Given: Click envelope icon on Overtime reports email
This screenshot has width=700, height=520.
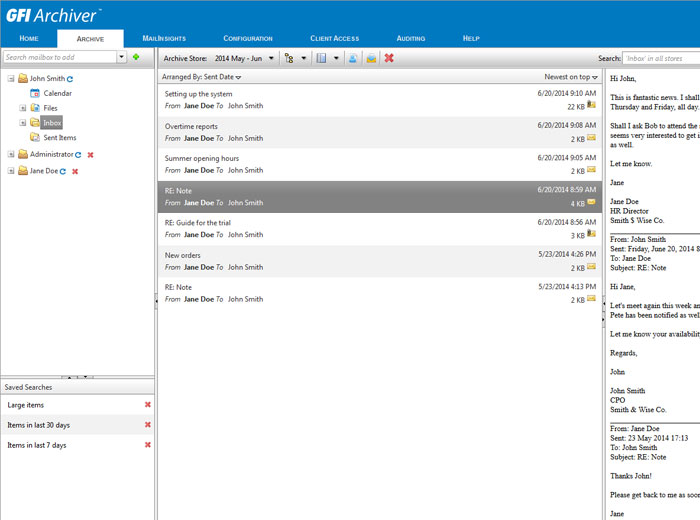Looking at the screenshot, I should pyautogui.click(x=592, y=137).
